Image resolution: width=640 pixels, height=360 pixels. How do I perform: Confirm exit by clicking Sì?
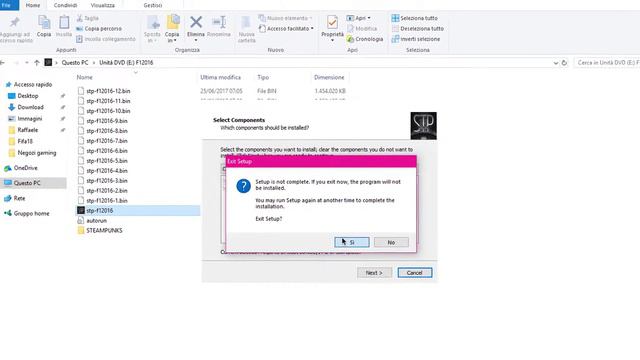click(352, 242)
